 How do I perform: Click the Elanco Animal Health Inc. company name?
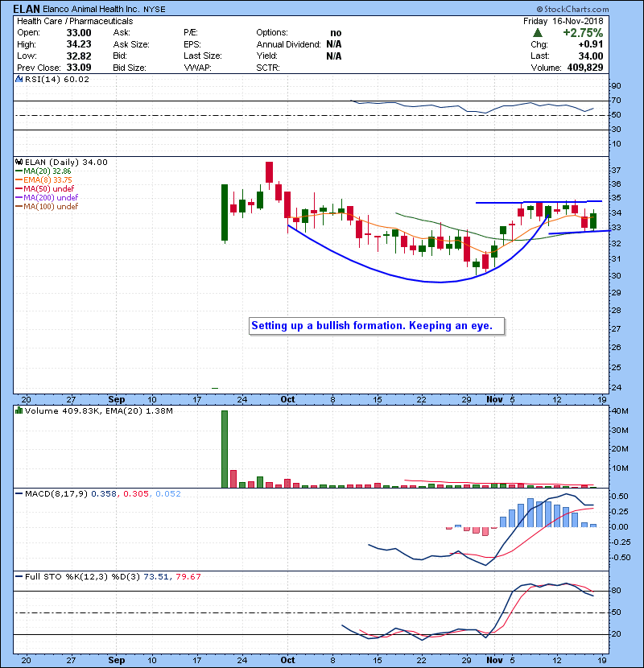[91, 10]
